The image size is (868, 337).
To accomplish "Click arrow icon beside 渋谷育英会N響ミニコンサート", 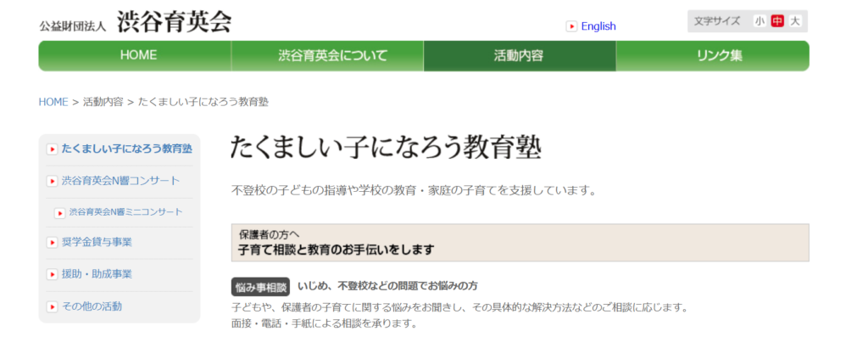I will (x=60, y=213).
